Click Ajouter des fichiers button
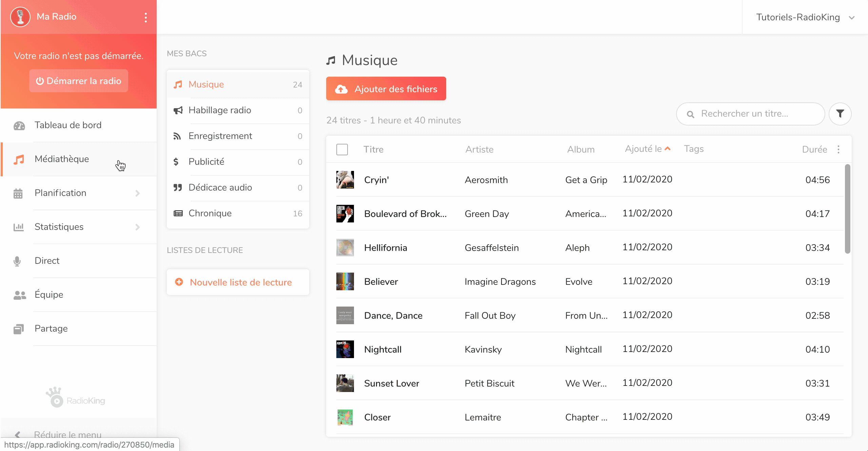Viewport: 868px width, 451px height. [386, 89]
